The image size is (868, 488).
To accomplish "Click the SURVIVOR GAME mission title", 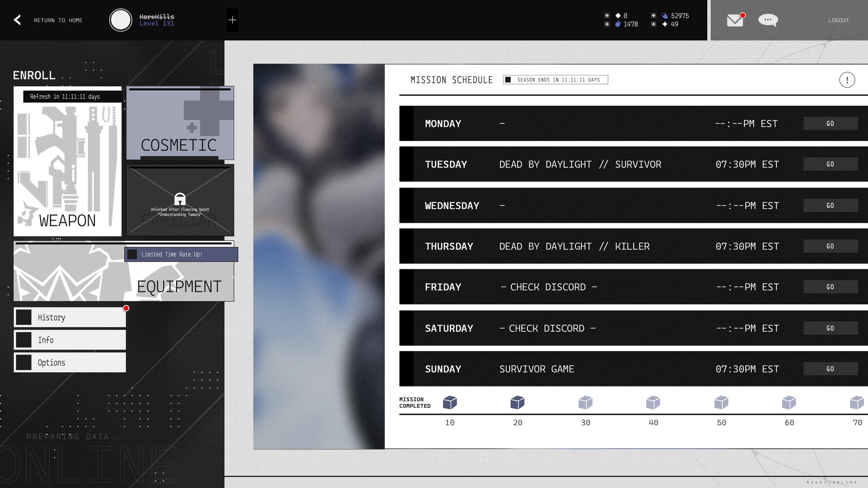I will pyautogui.click(x=537, y=369).
